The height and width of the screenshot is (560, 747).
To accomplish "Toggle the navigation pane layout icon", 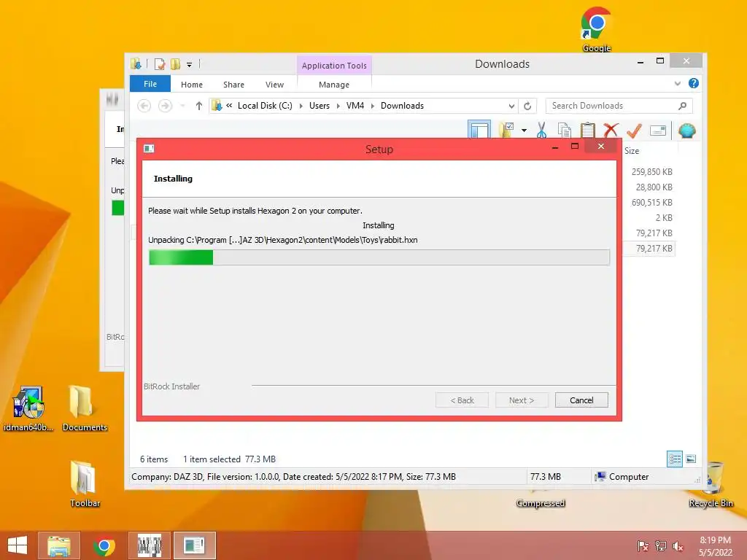I will (x=479, y=130).
